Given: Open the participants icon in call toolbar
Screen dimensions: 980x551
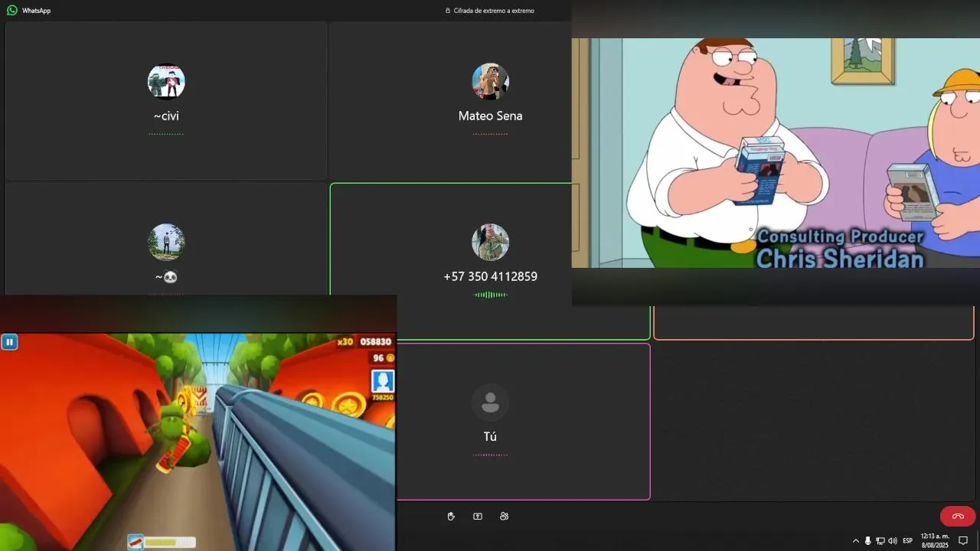Looking at the screenshot, I should [504, 517].
